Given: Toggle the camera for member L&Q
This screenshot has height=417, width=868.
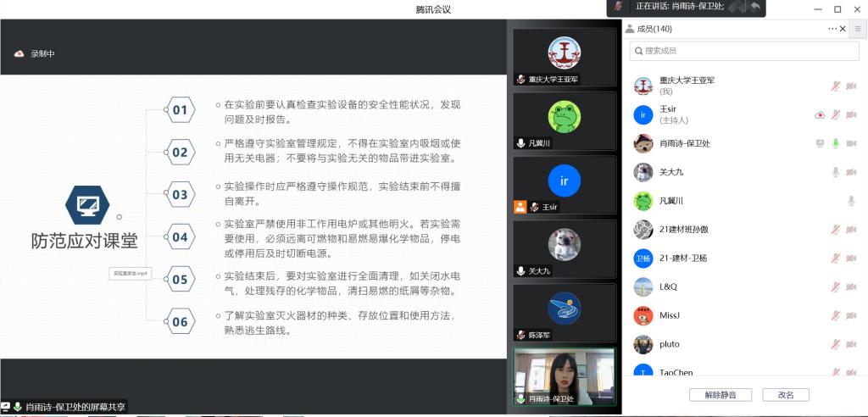Looking at the screenshot, I should (x=851, y=287).
